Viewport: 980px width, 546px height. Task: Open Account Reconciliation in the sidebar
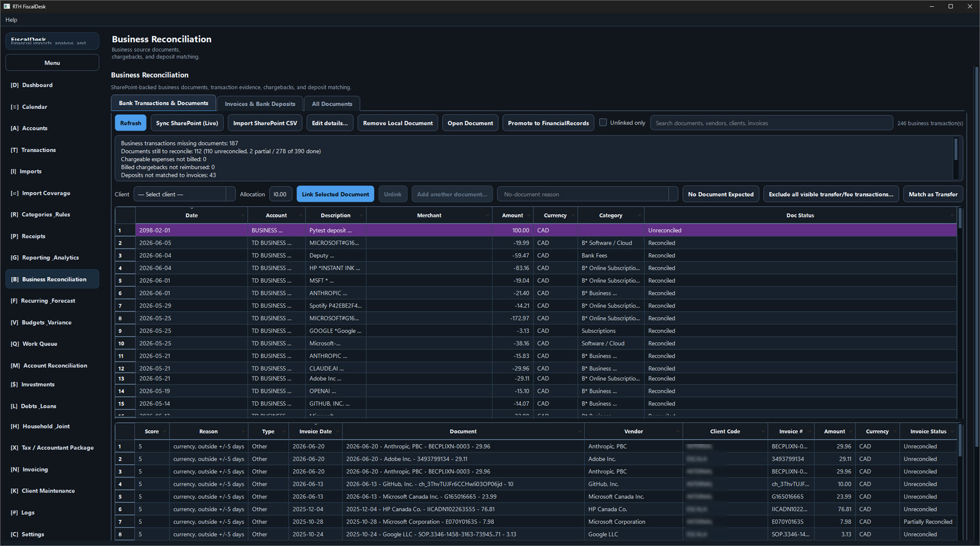pos(52,365)
